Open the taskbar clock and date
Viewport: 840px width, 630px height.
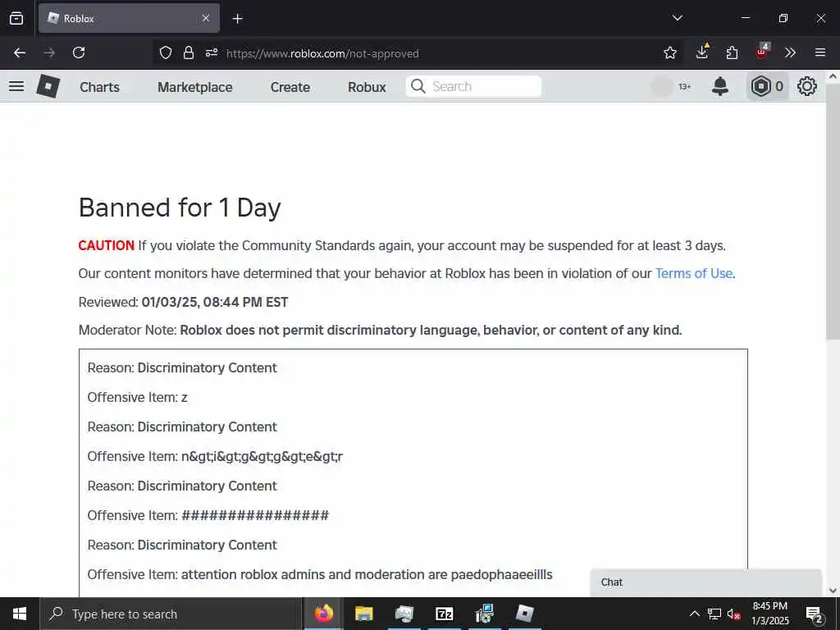(x=769, y=614)
